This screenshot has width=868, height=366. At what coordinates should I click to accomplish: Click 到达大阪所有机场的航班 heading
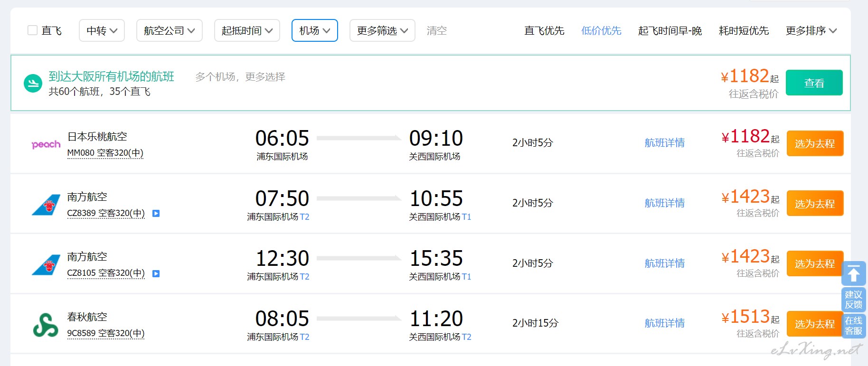point(111,76)
